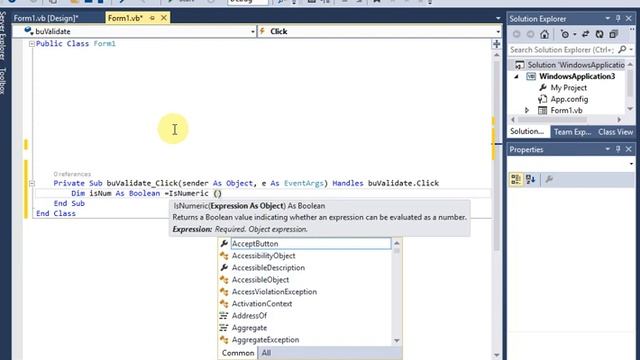Viewport: 640px width, 360px height.
Task: Open Properties window position menu
Action: coord(607,149)
